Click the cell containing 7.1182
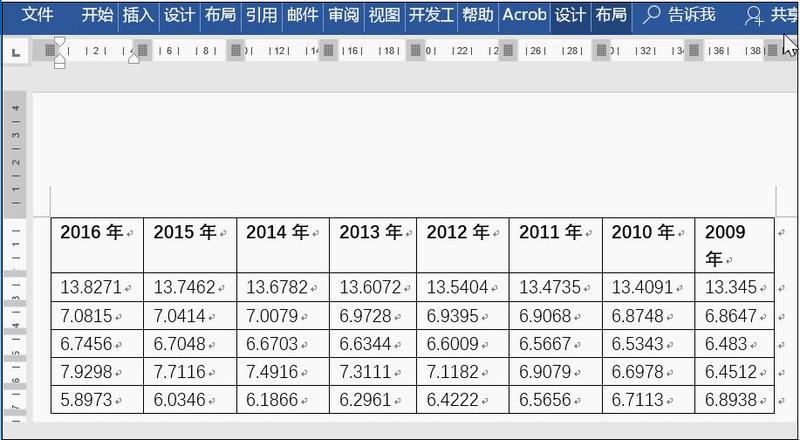This screenshot has height=440, width=800. click(x=463, y=372)
